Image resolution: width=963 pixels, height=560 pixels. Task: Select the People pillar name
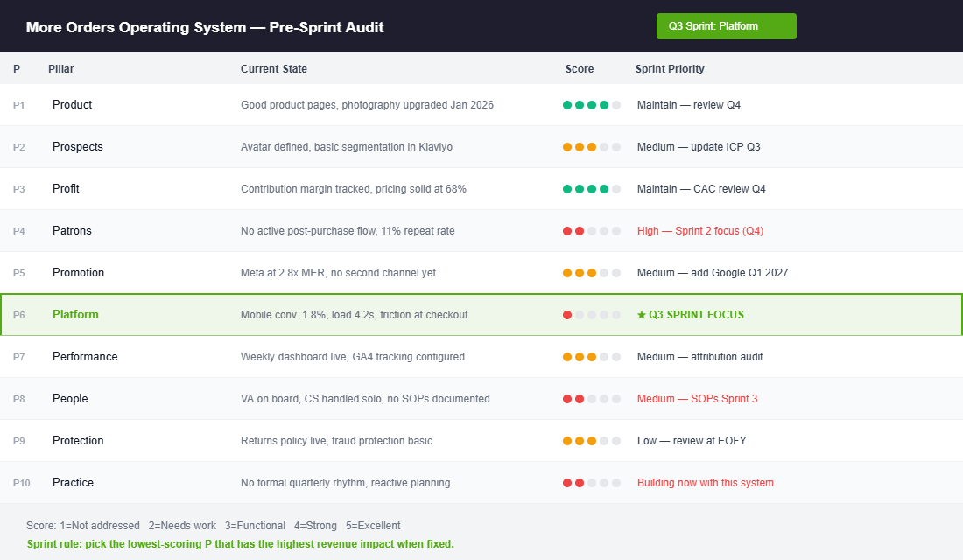(x=70, y=398)
